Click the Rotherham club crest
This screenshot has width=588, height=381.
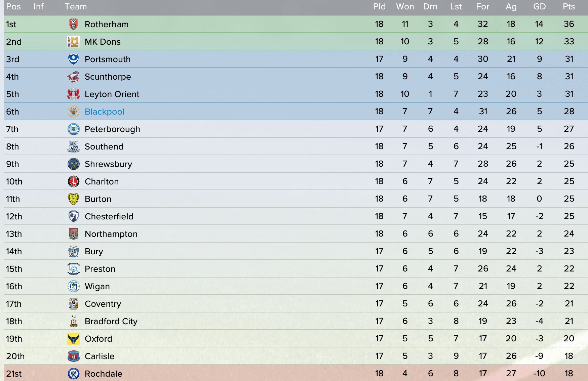73,24
